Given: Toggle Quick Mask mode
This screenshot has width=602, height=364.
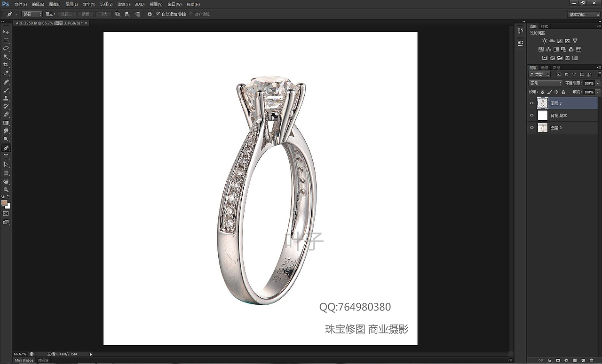Looking at the screenshot, I should coord(6,213).
